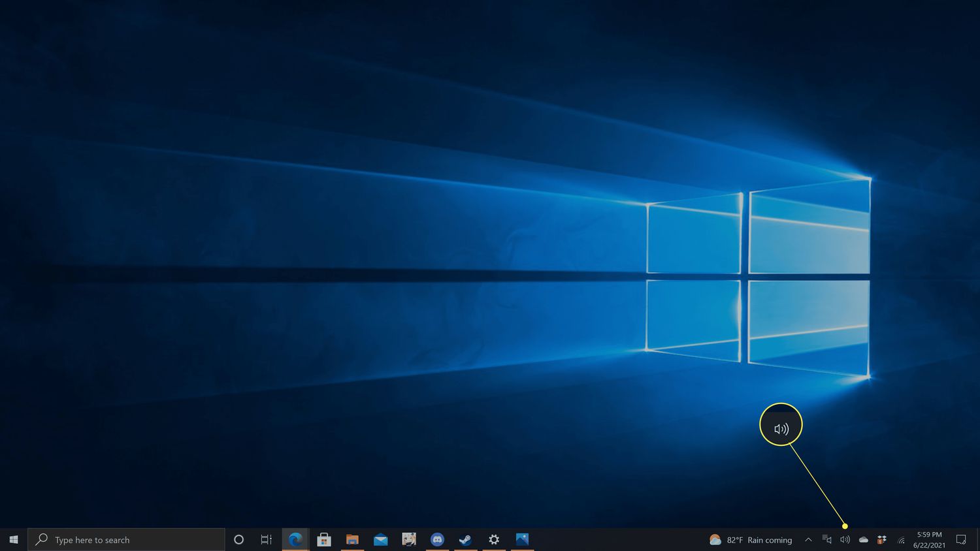Open Cortana from the taskbar circle

[x=238, y=540]
